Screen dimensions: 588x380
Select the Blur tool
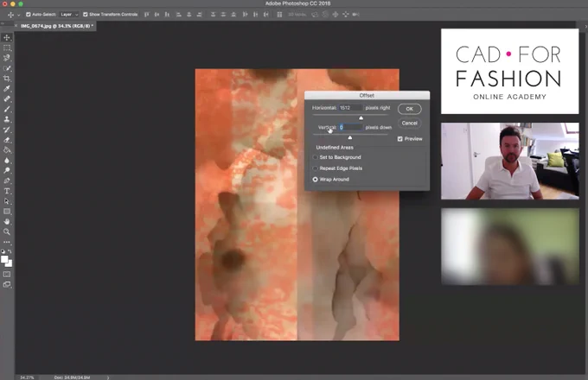coord(7,161)
